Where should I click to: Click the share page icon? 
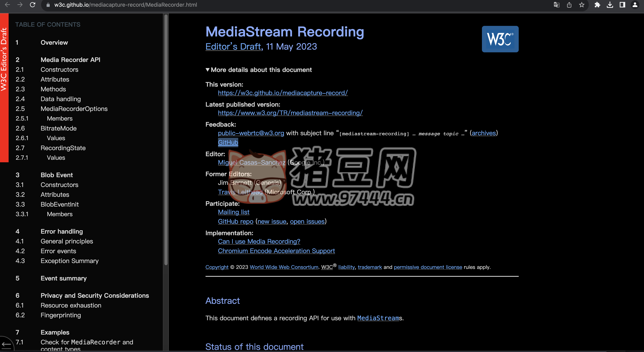(569, 5)
